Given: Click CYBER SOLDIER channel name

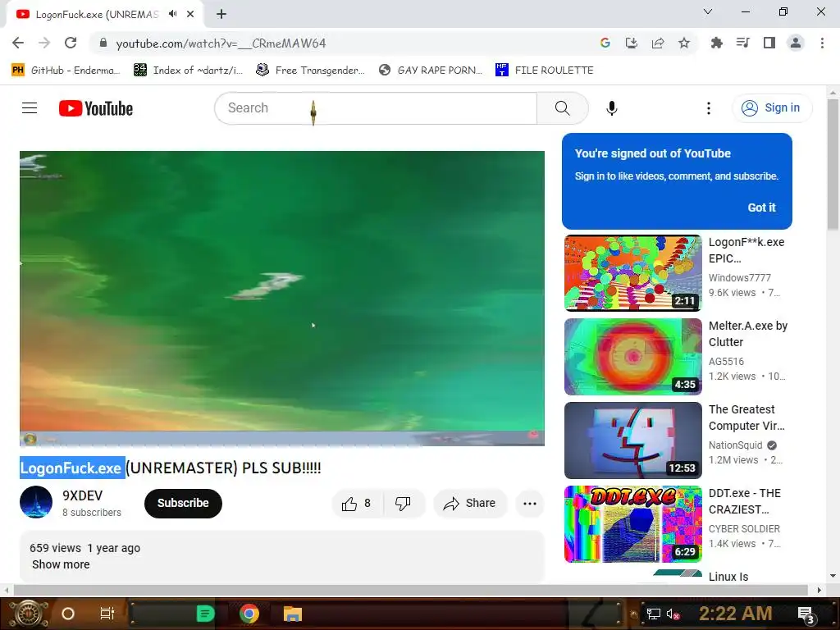Looking at the screenshot, I should point(744,528).
